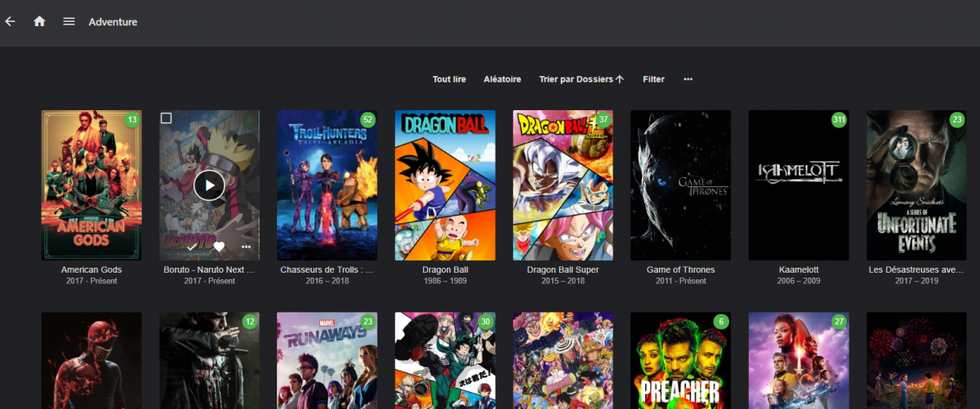Screen dimensions: 980x409
Task: Mark Boruto as watched with checkmark icon
Action: tap(192, 247)
